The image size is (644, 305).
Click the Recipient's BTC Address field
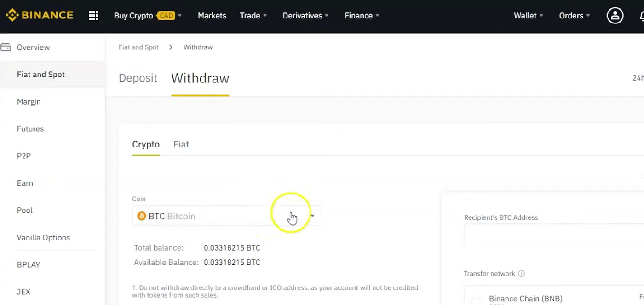point(552,235)
